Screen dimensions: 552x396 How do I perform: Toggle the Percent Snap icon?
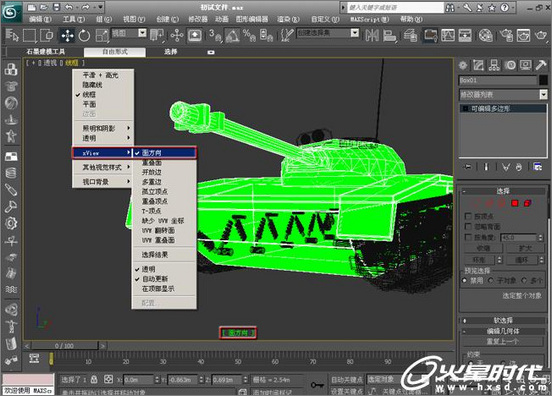249,36
